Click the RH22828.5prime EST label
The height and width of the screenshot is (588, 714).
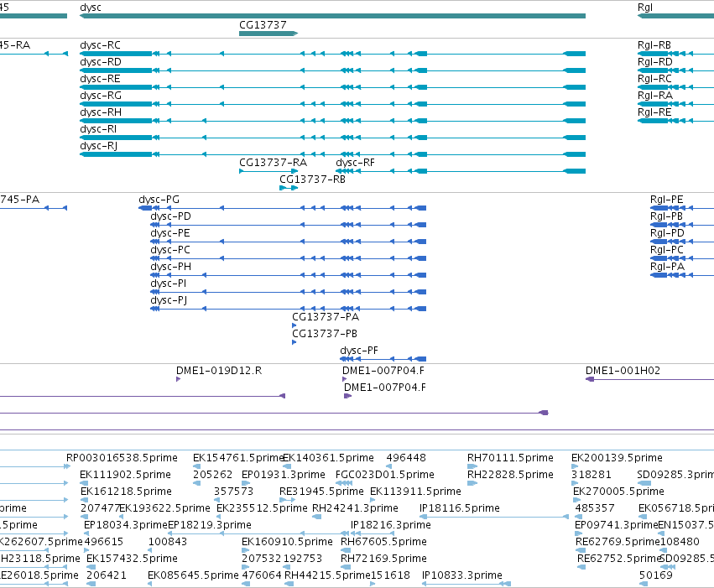[x=510, y=474]
